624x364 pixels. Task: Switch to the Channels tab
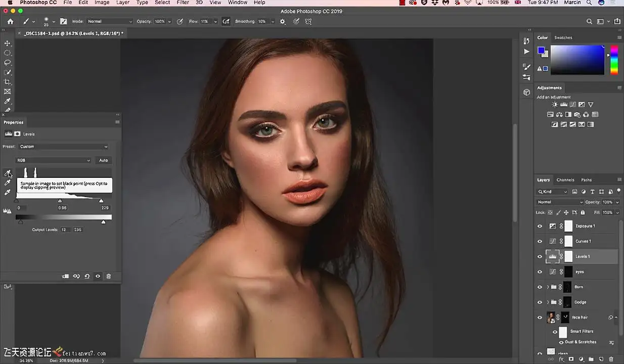(565, 180)
